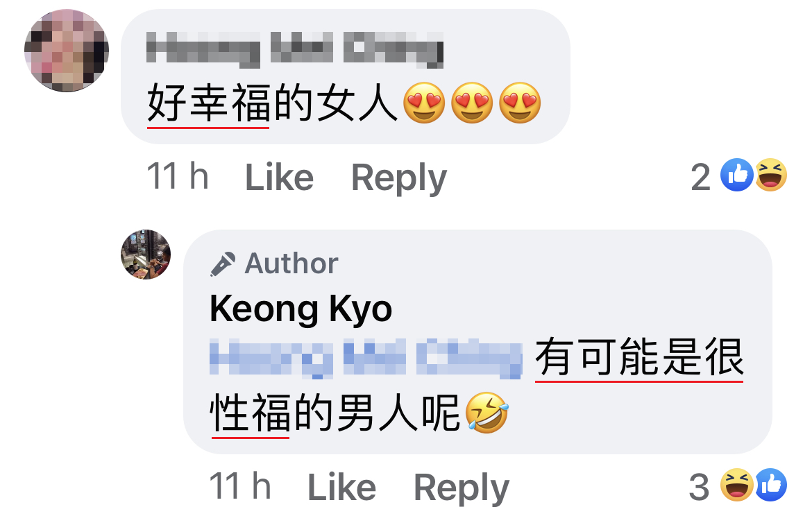Reply to Keong Kyo's comment
The image size is (812, 516).
pos(462,488)
